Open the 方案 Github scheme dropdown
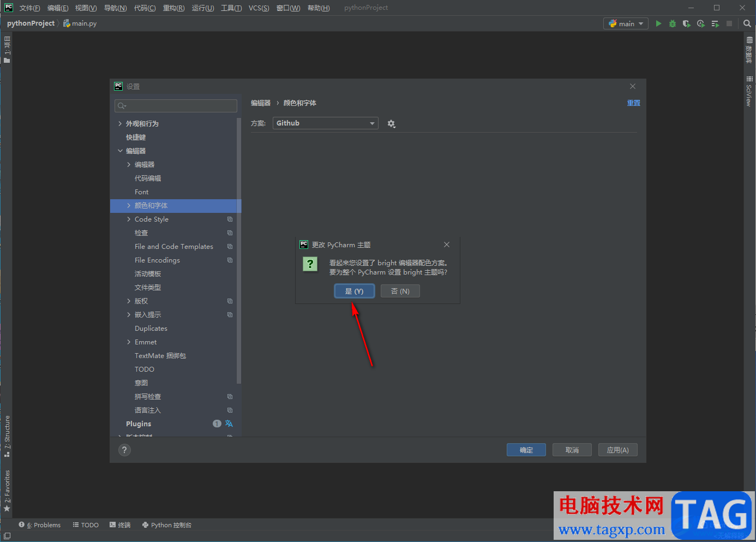 325,123
